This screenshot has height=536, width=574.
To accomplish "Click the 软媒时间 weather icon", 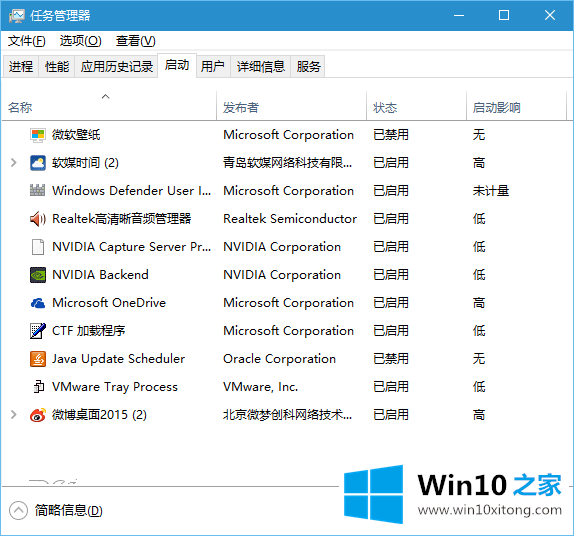I will pos(38,163).
